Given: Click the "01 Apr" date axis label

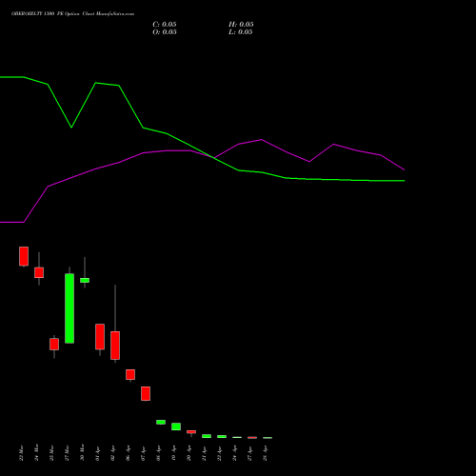Looking at the screenshot, I should [x=97, y=453].
